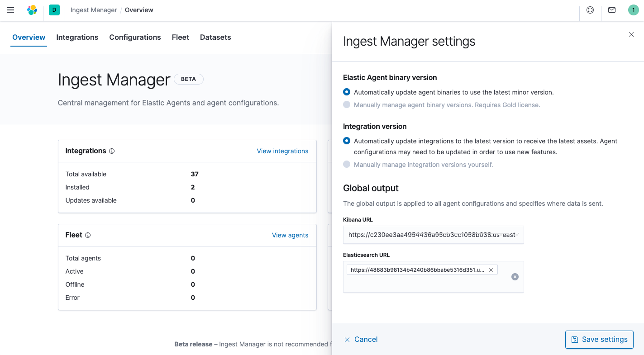This screenshot has height=355, width=644.
Task: Click the info icon next to Integrations
Action: coord(112,151)
